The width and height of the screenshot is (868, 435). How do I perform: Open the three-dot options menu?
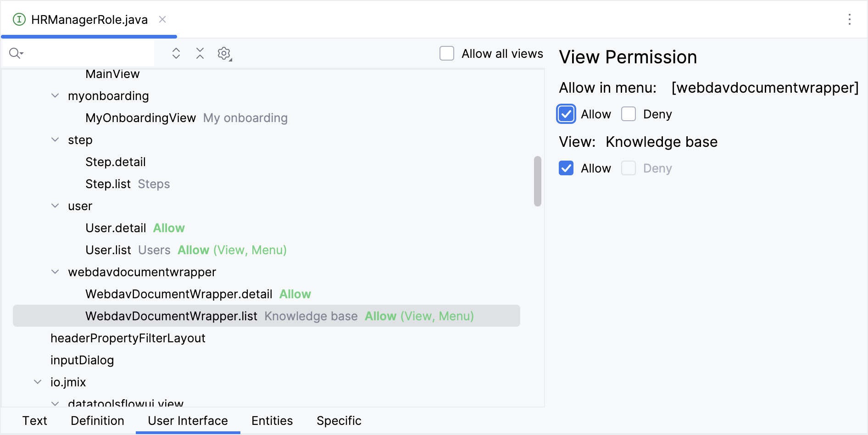[x=850, y=19]
